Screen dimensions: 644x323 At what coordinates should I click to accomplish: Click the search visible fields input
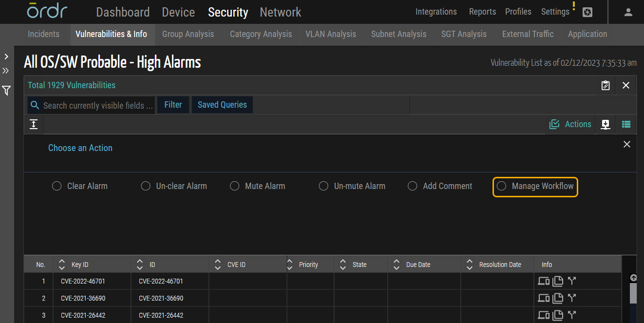97,105
